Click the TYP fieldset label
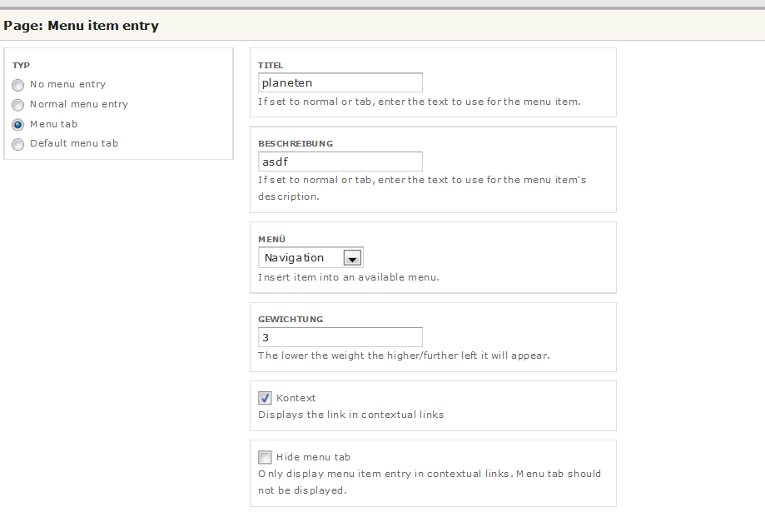 22,65
